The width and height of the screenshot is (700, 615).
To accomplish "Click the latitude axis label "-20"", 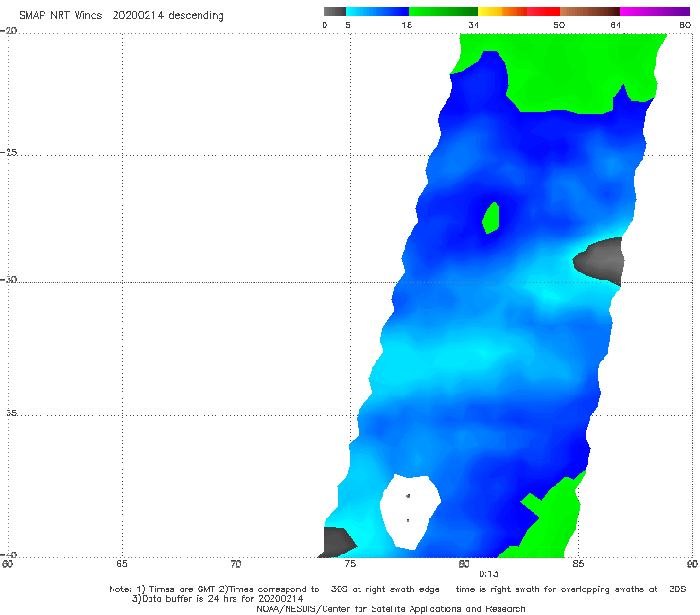I will tap(9, 31).
